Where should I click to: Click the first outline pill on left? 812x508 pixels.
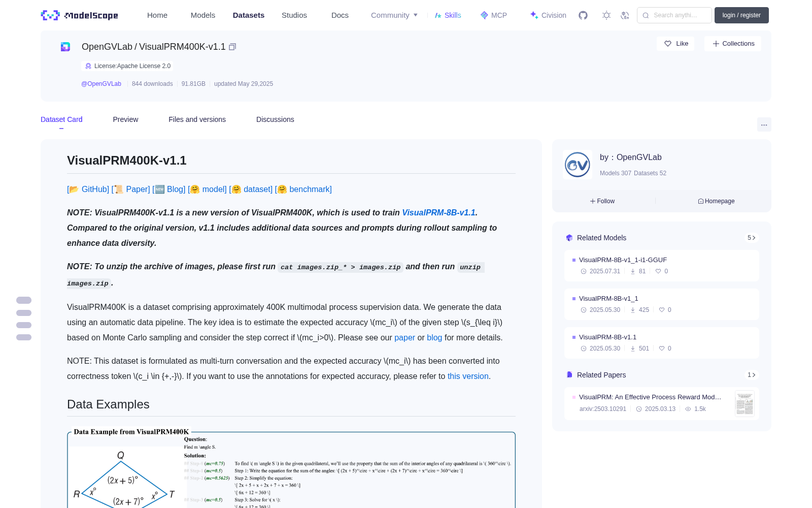click(x=24, y=300)
